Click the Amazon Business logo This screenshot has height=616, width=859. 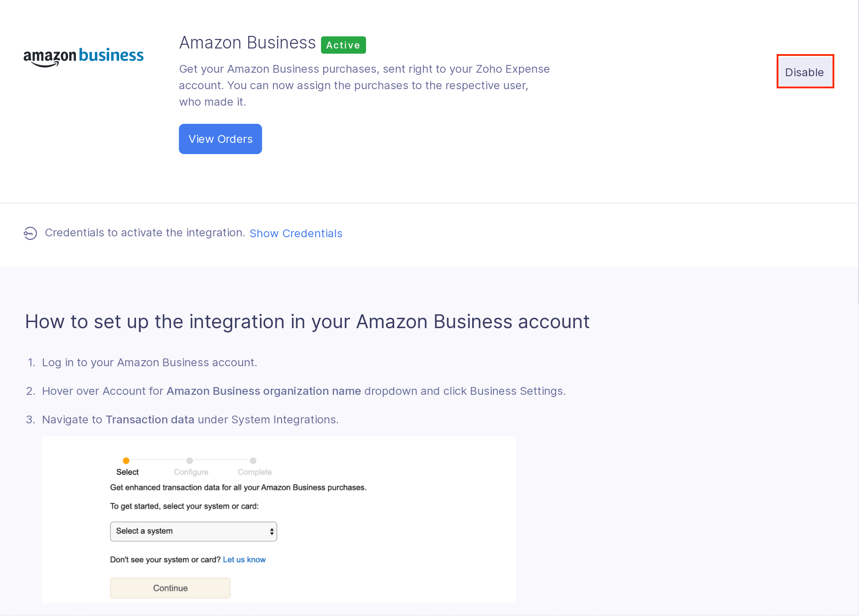tap(84, 57)
